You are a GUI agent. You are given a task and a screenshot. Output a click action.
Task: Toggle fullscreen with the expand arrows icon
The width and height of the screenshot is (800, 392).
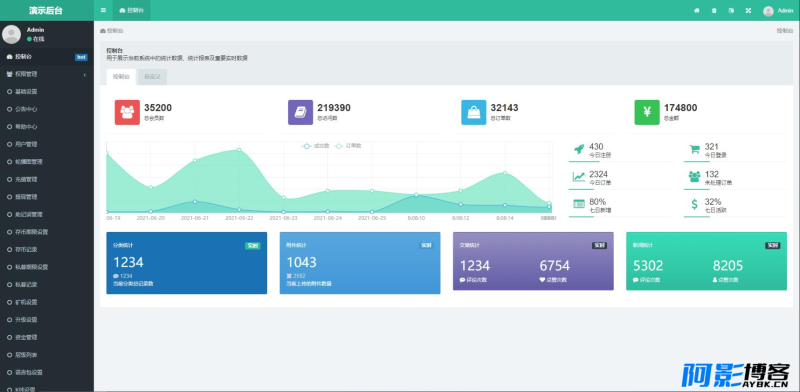click(748, 10)
